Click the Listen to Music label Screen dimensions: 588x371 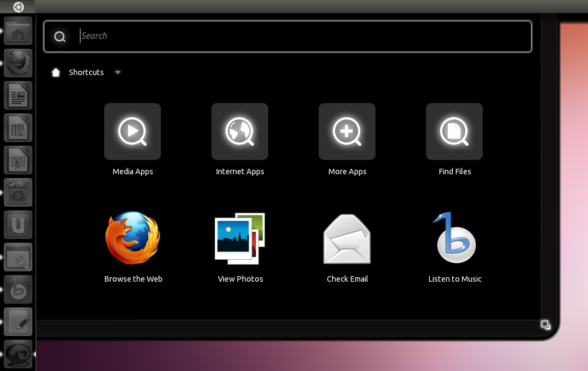click(x=455, y=279)
